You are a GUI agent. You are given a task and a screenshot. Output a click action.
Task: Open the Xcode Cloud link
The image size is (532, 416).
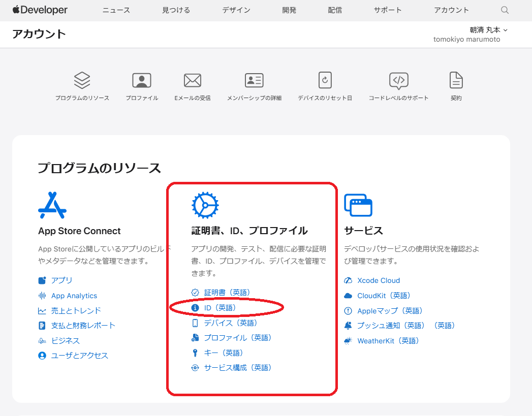point(378,280)
